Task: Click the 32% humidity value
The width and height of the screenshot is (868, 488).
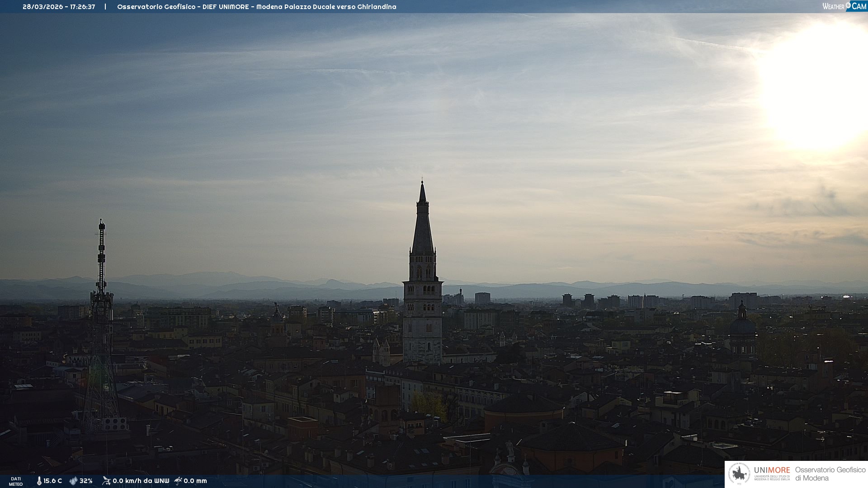Action: (x=86, y=481)
